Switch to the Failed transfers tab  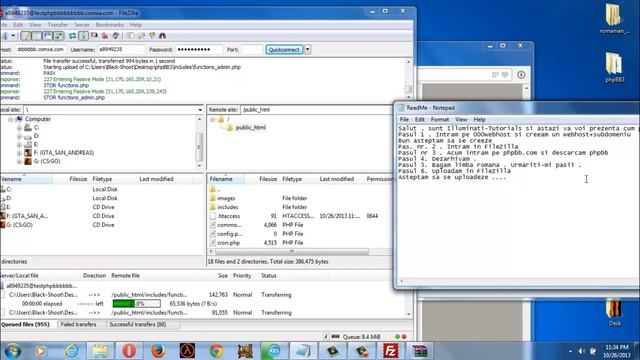click(x=78, y=324)
